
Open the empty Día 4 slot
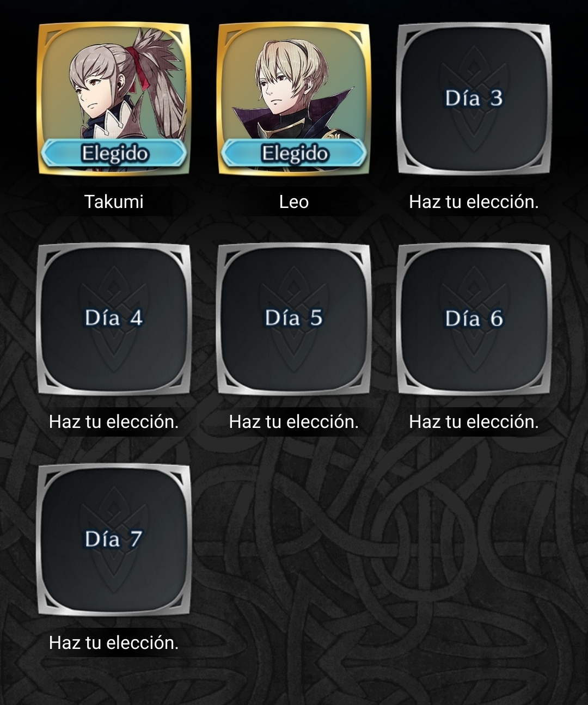pyautogui.click(x=114, y=319)
